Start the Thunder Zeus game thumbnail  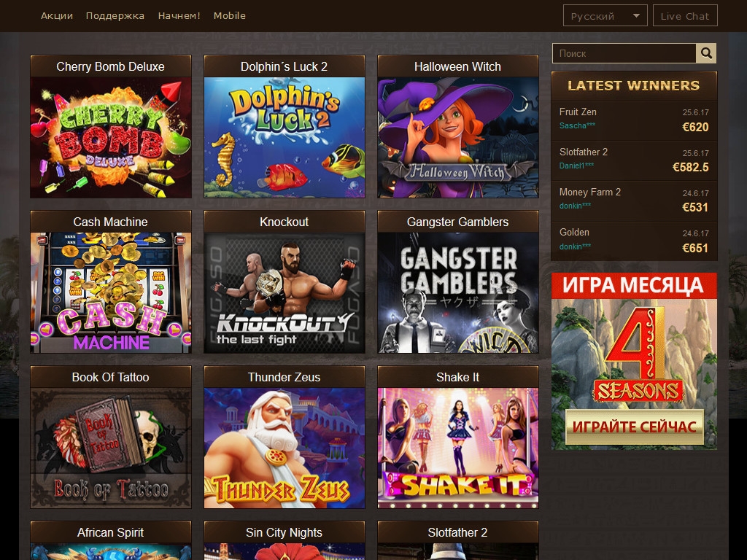click(285, 448)
